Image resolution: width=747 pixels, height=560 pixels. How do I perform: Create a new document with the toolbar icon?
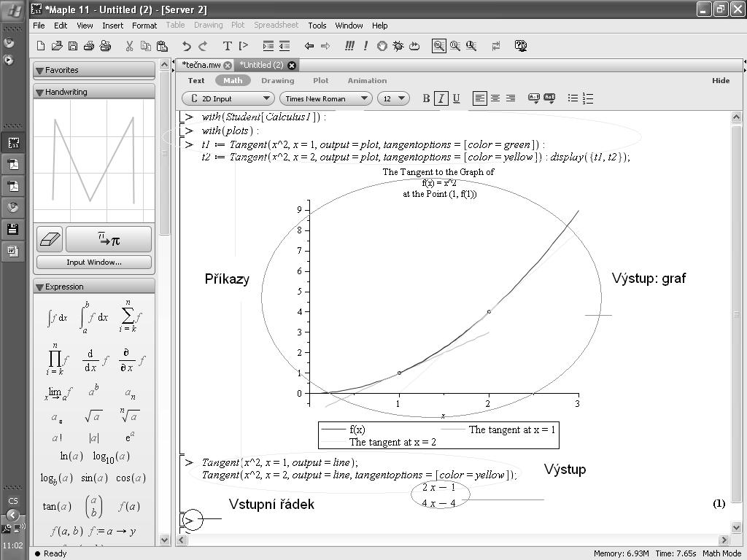tap(41, 46)
